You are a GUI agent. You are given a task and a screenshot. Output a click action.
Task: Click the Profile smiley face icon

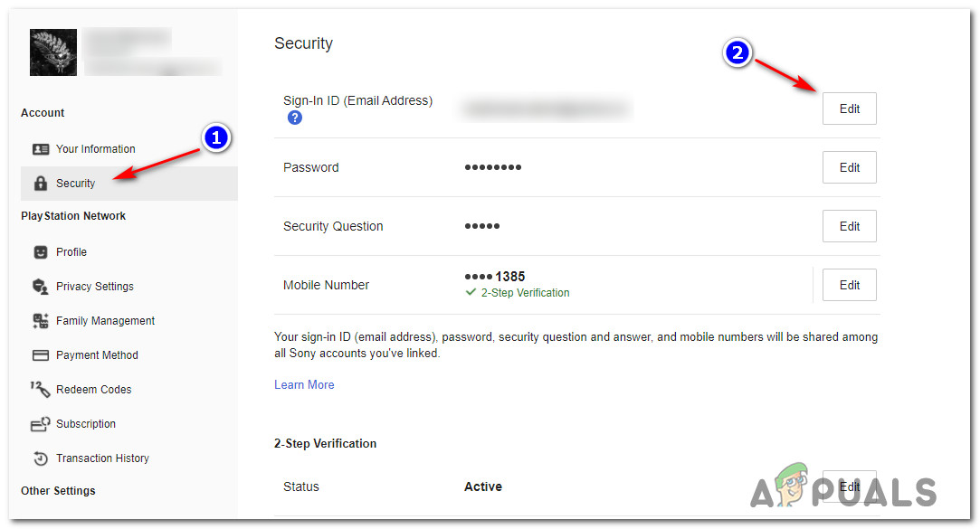41,252
